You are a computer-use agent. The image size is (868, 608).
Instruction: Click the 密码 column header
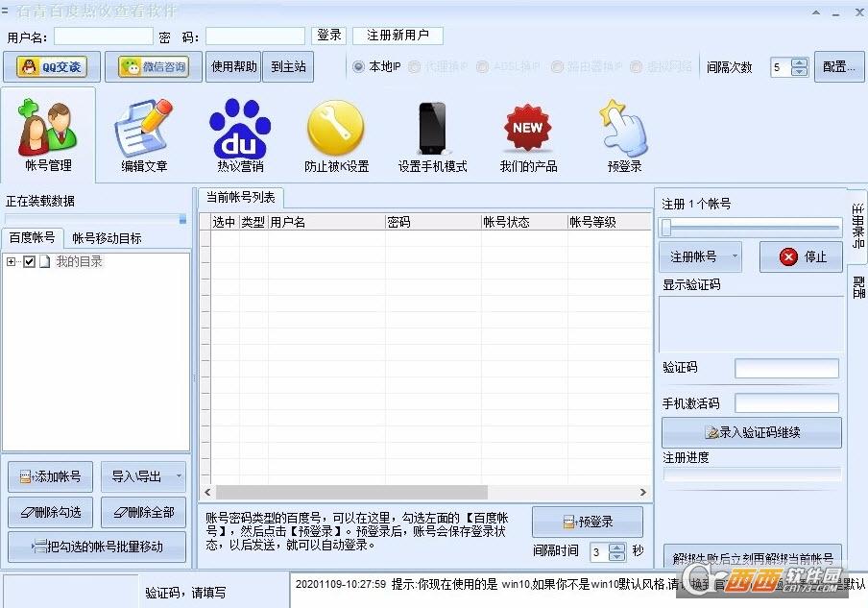click(x=433, y=222)
